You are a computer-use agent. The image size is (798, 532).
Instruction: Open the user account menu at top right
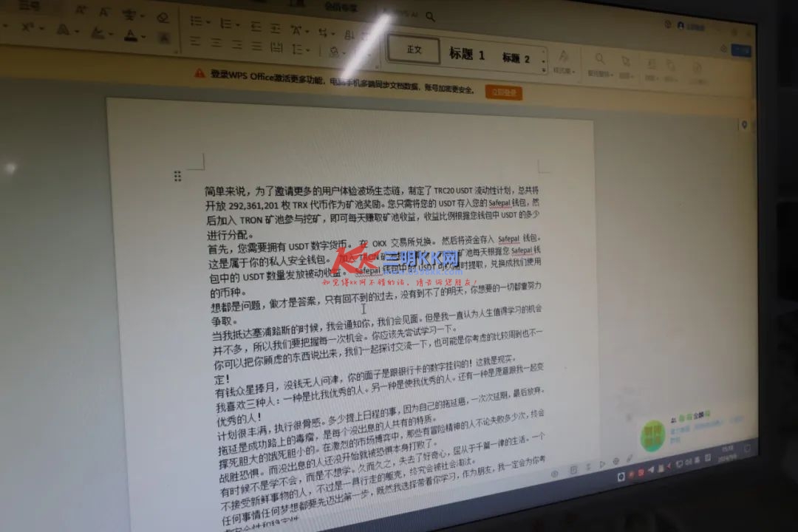click(681, 25)
